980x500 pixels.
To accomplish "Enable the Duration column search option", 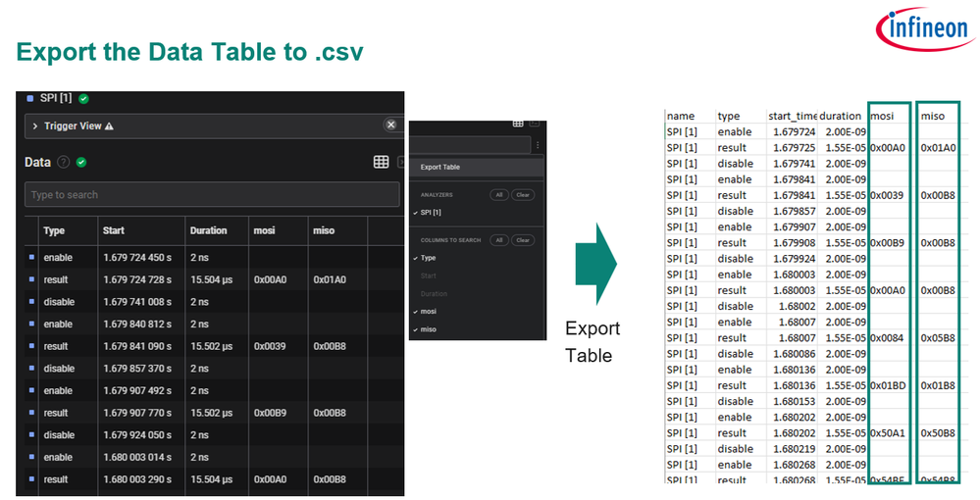I will click(434, 293).
